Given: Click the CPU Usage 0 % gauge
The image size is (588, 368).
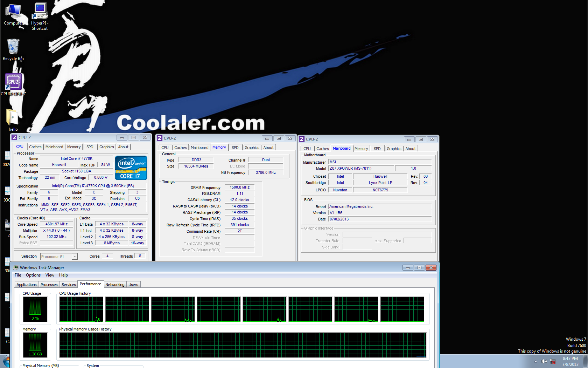Looking at the screenshot, I should click(35, 309).
